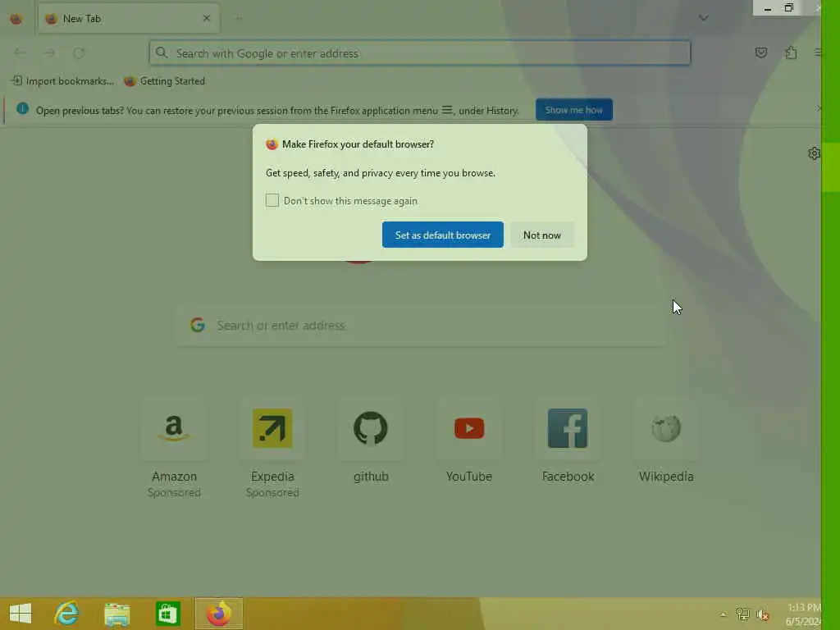This screenshot has width=840, height=630.
Task: Close the New Tab tab
Action: 207,18
